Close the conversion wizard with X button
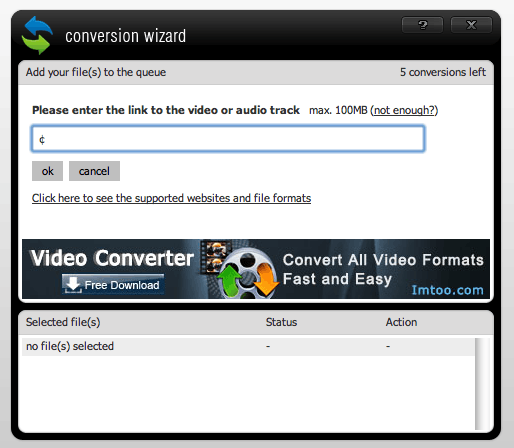The height and width of the screenshot is (448, 514). pyautogui.click(x=471, y=25)
